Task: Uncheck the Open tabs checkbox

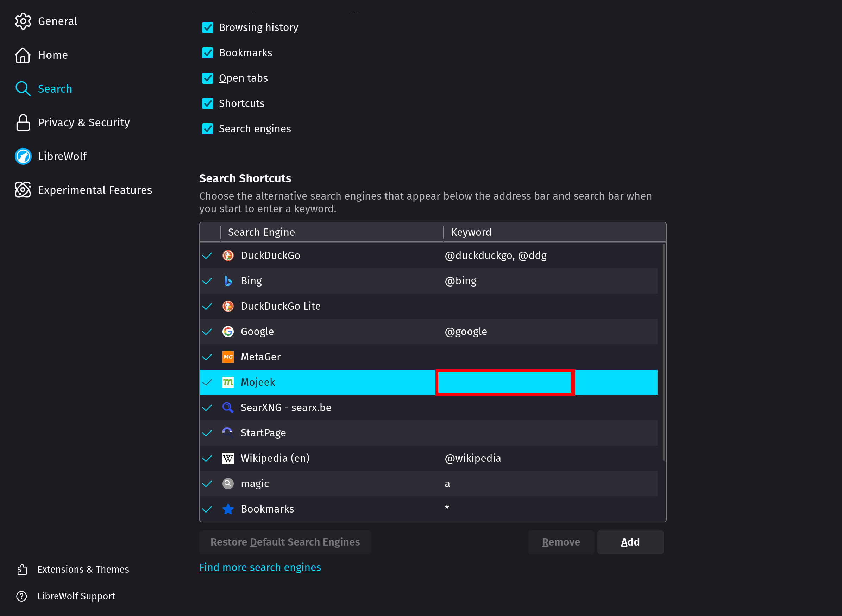Action: [x=207, y=78]
